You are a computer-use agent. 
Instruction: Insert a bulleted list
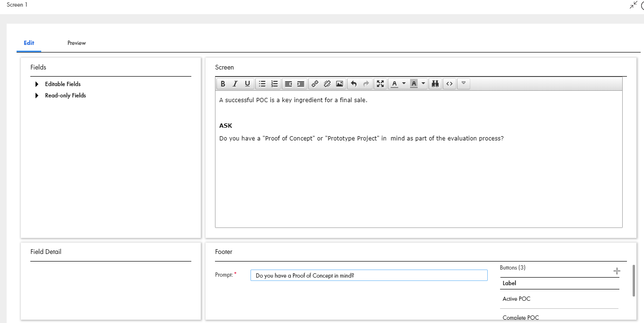[x=262, y=84]
